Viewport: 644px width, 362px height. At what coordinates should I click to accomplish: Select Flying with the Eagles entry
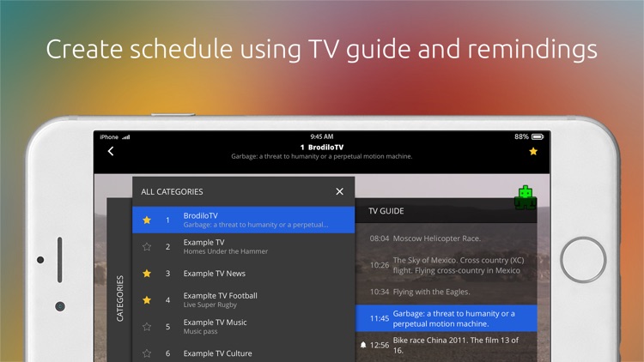click(446, 292)
